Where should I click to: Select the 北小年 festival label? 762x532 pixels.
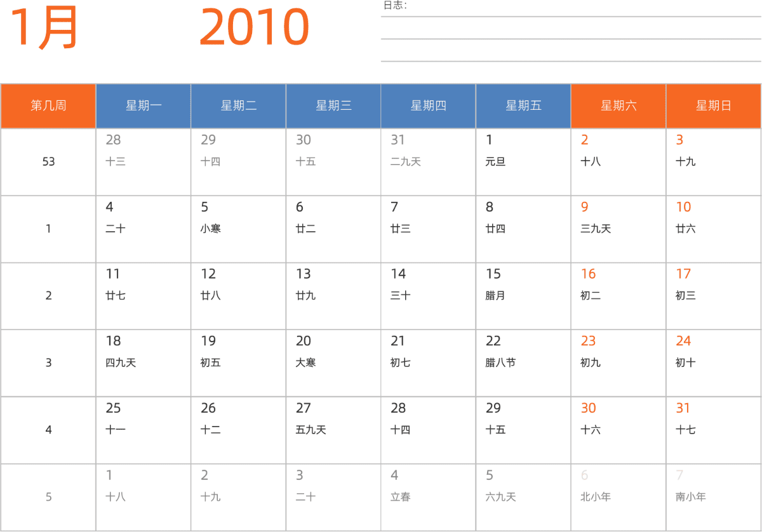tap(596, 497)
